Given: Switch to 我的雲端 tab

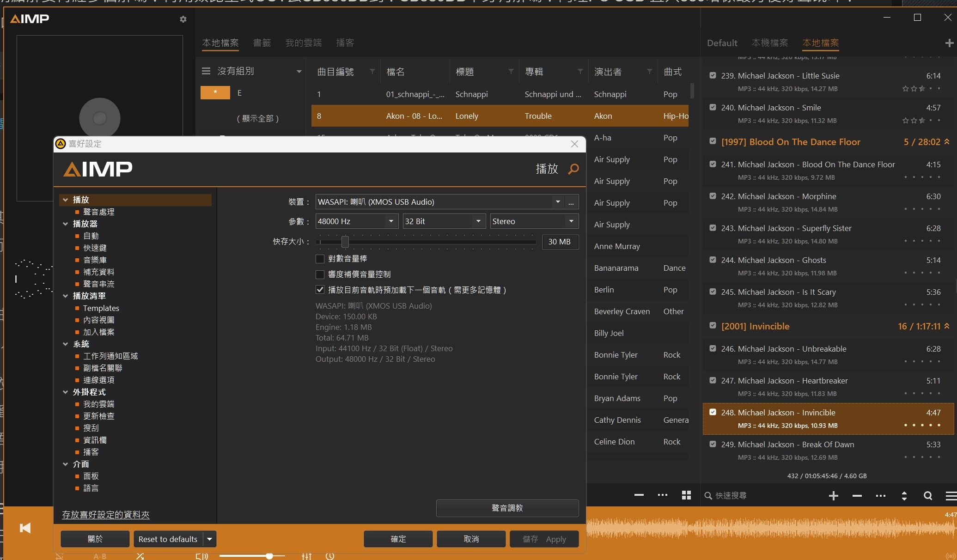Looking at the screenshot, I should click(304, 43).
